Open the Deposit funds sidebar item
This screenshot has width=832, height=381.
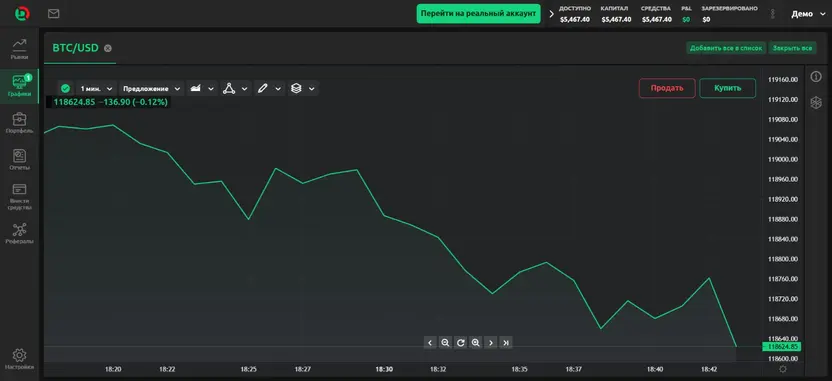[x=20, y=196]
